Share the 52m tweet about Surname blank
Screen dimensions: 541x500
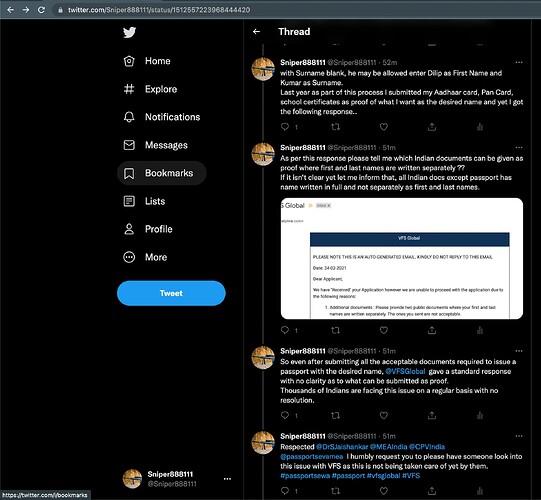[x=432, y=127]
